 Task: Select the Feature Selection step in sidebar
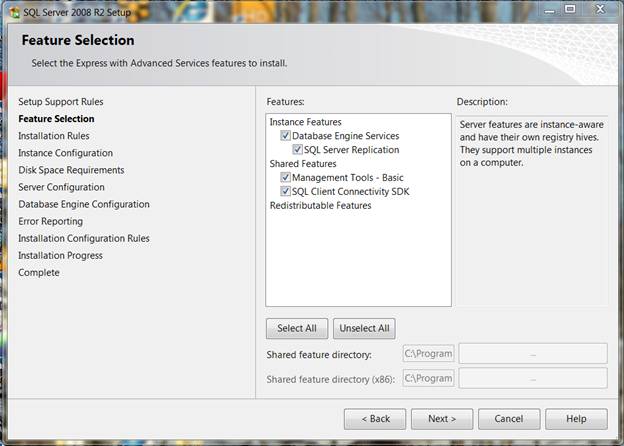57,119
